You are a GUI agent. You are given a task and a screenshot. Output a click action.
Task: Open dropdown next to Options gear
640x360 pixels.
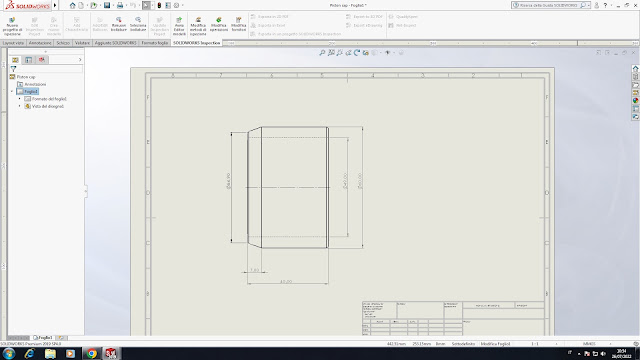pos(182,5)
